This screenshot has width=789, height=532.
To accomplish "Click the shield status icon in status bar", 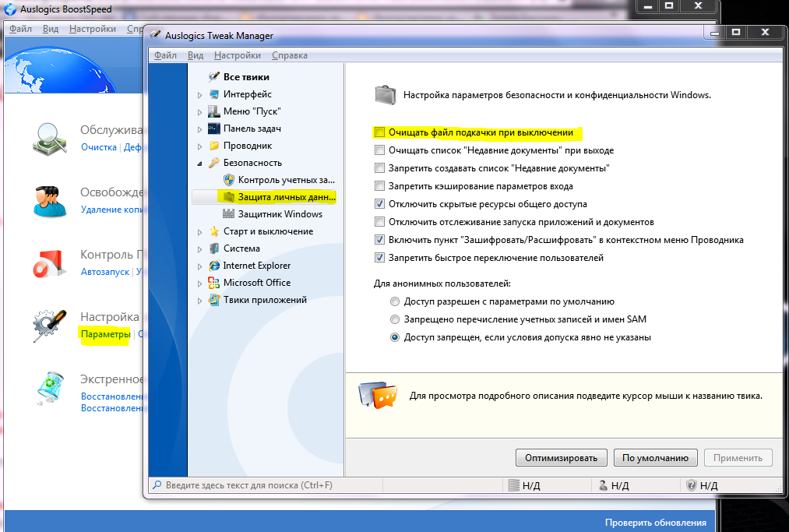I will [x=692, y=485].
